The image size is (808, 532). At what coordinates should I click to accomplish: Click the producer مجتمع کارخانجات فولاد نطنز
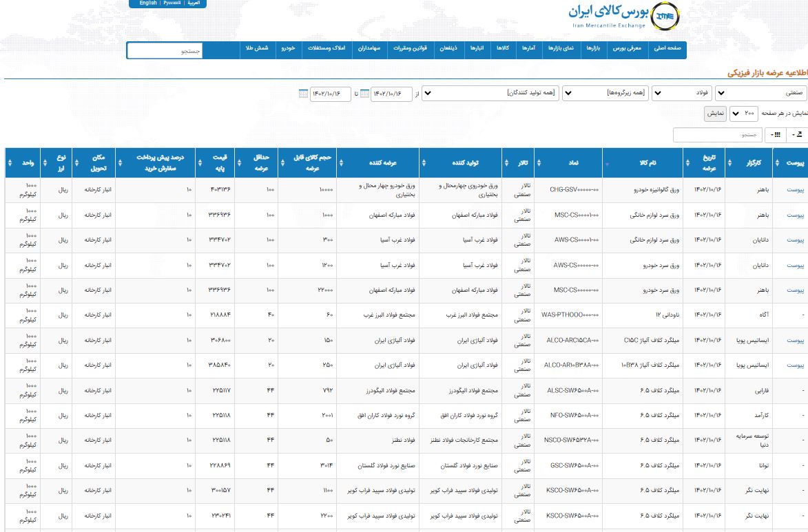[x=464, y=441]
